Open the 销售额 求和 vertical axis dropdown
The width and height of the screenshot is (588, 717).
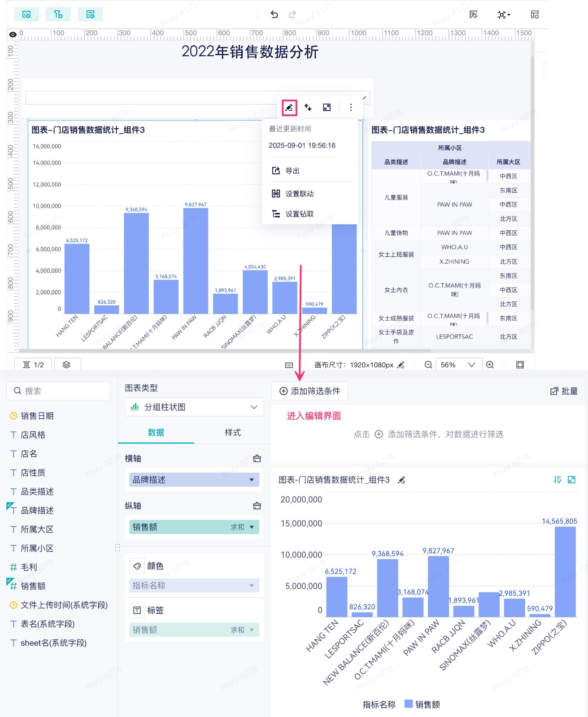pos(194,527)
